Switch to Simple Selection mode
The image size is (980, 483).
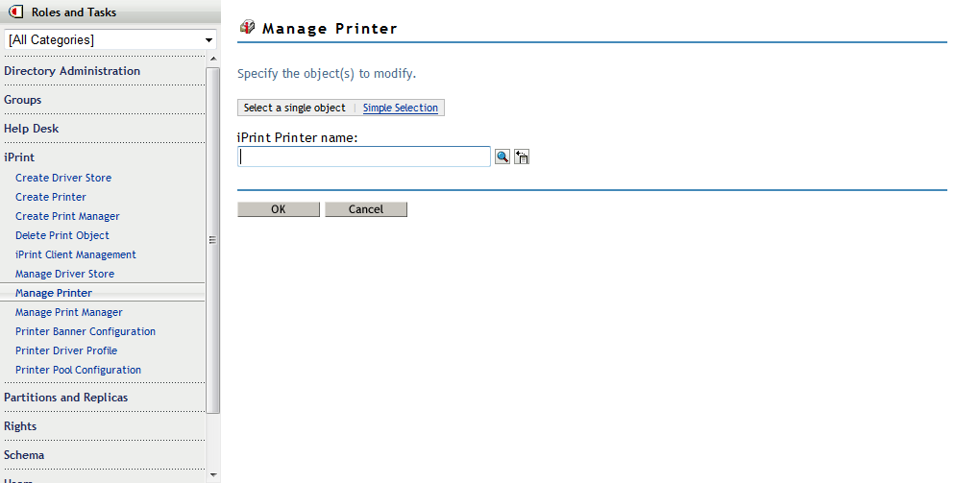(x=400, y=108)
